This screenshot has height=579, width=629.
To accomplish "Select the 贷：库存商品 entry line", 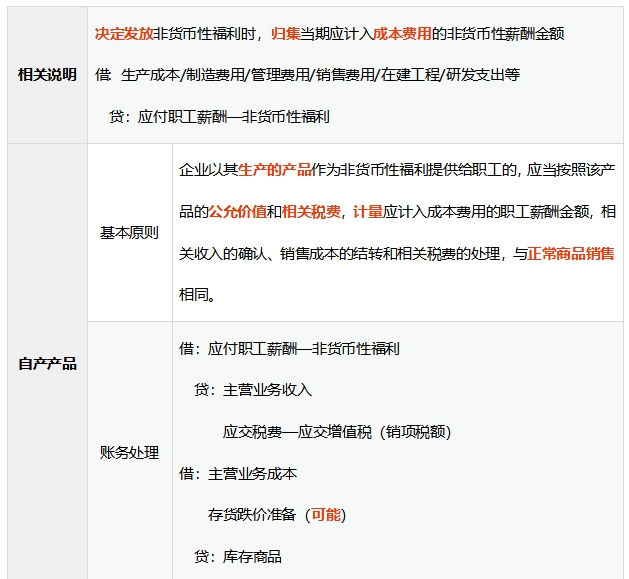I will pos(238,557).
